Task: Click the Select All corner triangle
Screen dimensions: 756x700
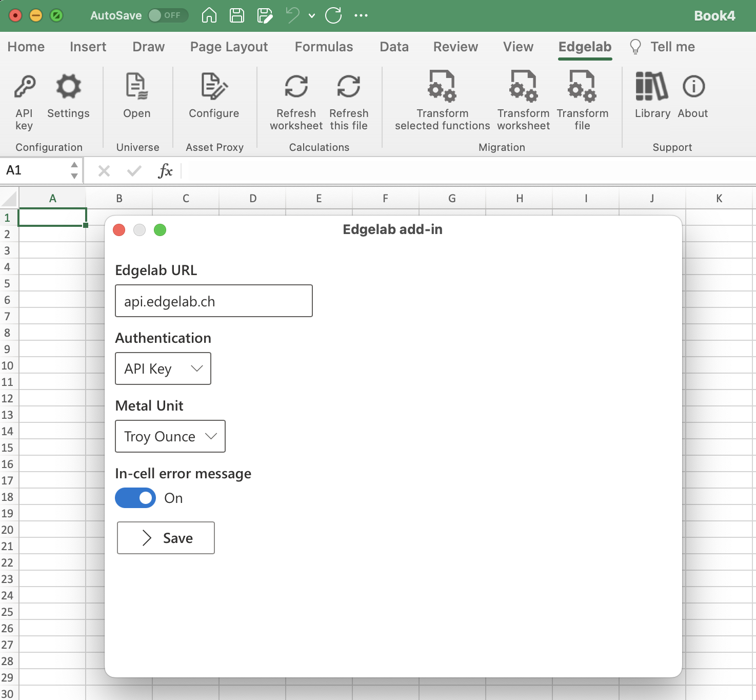Action: 9,199
